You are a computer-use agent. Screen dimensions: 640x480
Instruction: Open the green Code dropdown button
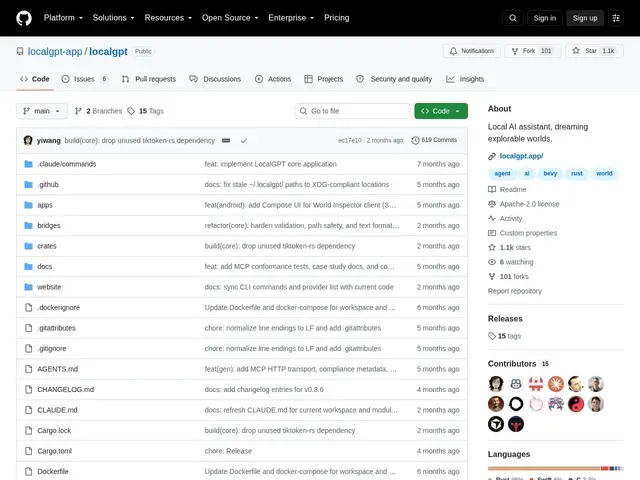[x=441, y=111]
